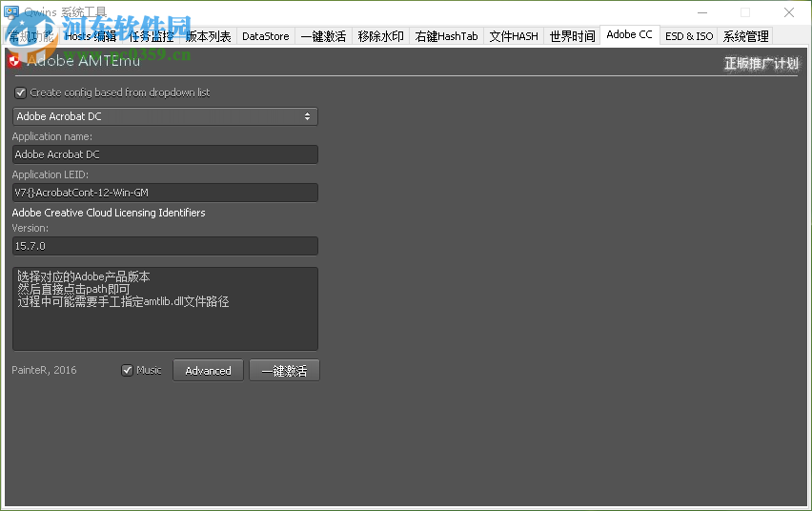Click the 一键激活 button beside Advanced
Screen dimensions: 812x511
pos(284,371)
